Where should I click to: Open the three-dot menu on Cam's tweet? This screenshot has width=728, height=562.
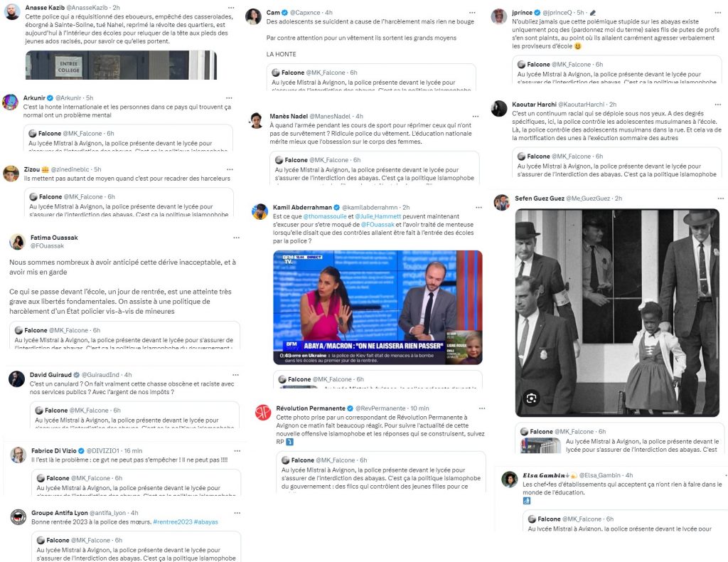(x=472, y=13)
